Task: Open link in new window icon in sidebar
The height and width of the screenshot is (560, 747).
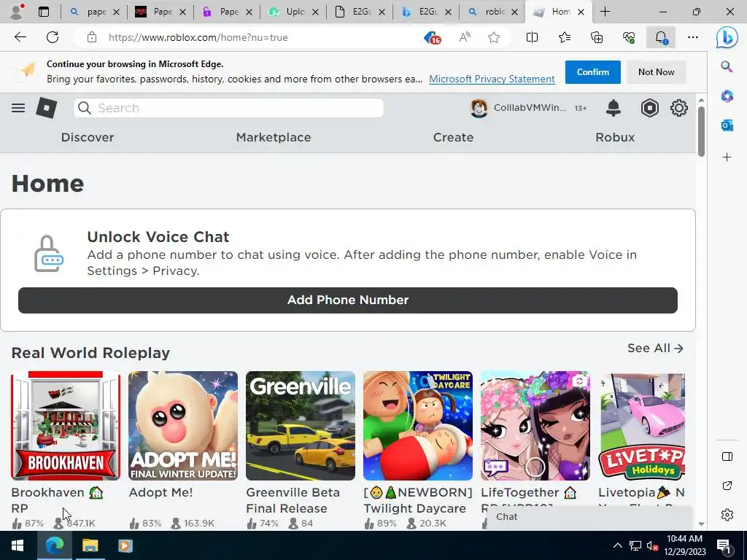Action: [727, 486]
